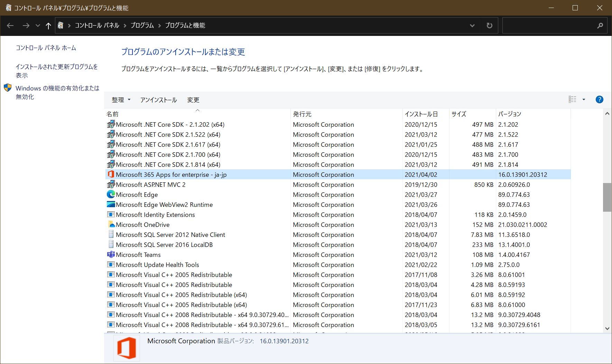Image resolution: width=612 pixels, height=364 pixels.
Task: Click the Windows shield icon in the sidebar
Action: (x=7, y=87)
